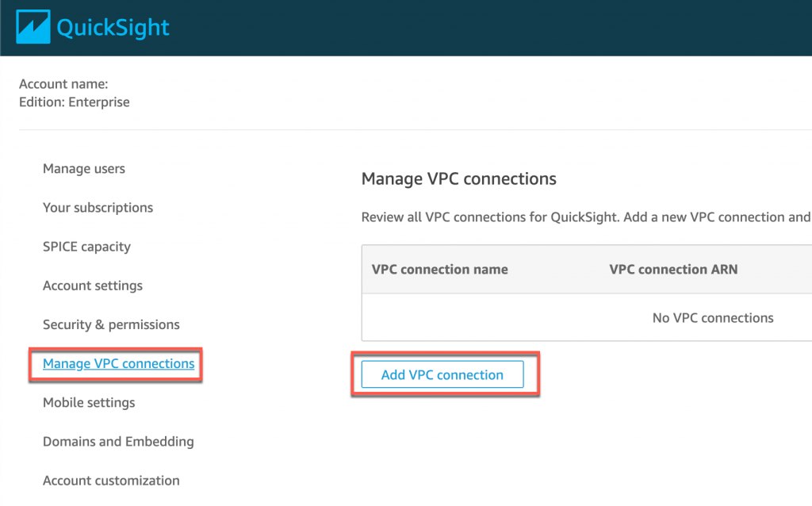Select Account settings in the sidebar
The image size is (812, 506).
point(93,286)
